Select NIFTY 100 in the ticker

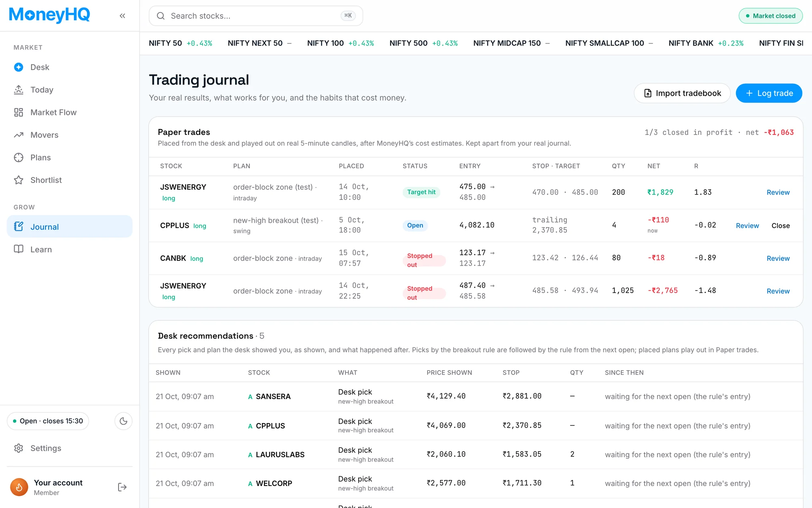pos(340,43)
